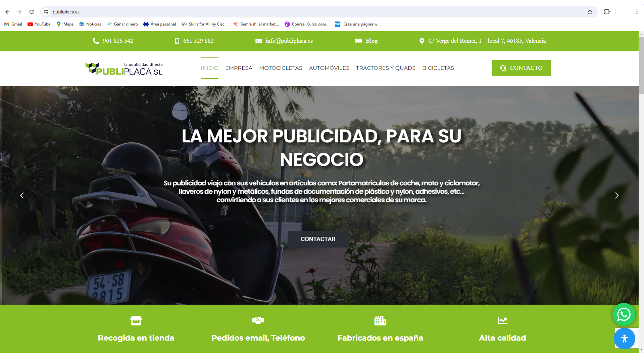Open the MOTOCICLETAS menu
Screen dimensions: 644x353
point(281,68)
